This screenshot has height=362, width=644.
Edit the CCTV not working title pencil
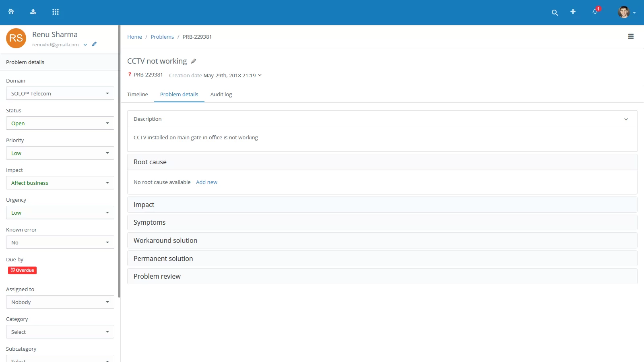pos(194,61)
